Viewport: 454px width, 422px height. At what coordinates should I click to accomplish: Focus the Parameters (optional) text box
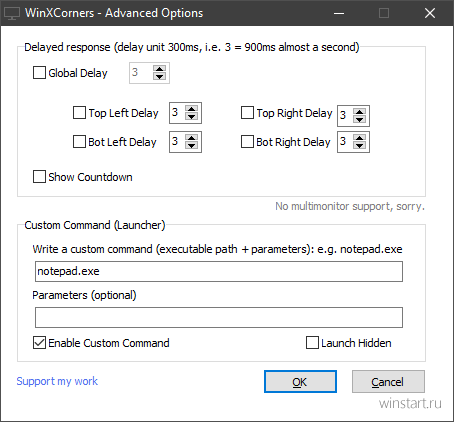[219, 317]
